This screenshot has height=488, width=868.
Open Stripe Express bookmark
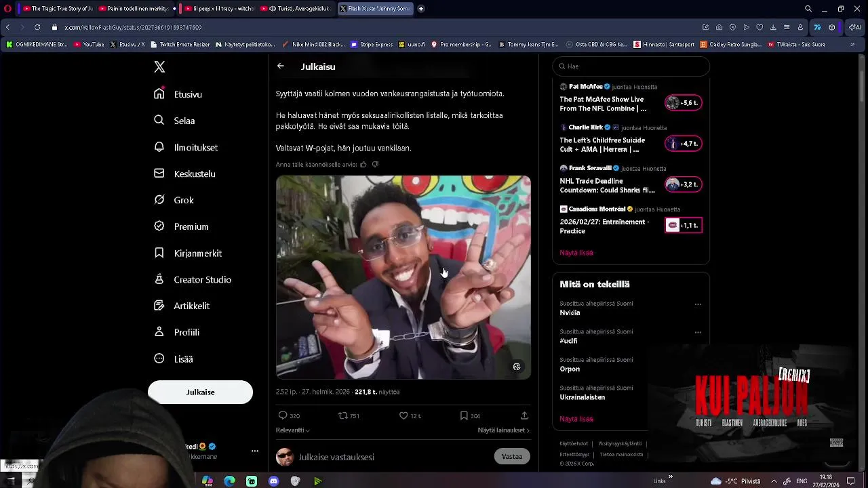pyautogui.click(x=372, y=45)
